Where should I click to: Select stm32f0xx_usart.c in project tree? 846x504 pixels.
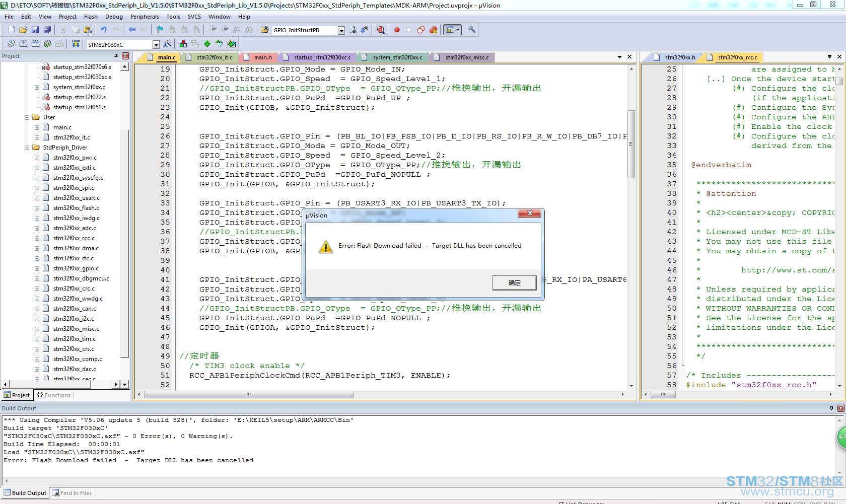pyautogui.click(x=77, y=198)
